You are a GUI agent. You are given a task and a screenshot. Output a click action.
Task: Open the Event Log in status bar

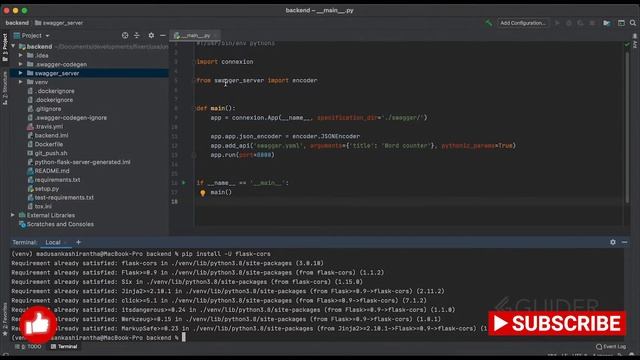[x=611, y=347]
